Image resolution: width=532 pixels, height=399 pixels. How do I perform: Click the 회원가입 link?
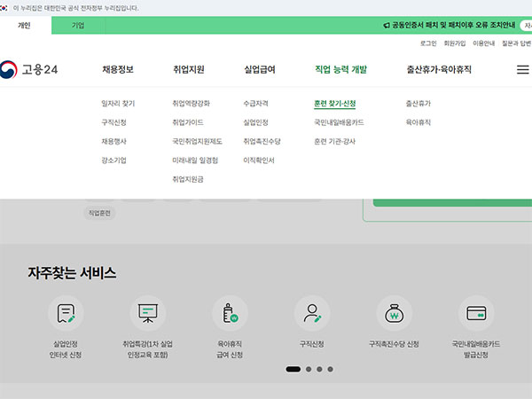pyautogui.click(x=455, y=43)
